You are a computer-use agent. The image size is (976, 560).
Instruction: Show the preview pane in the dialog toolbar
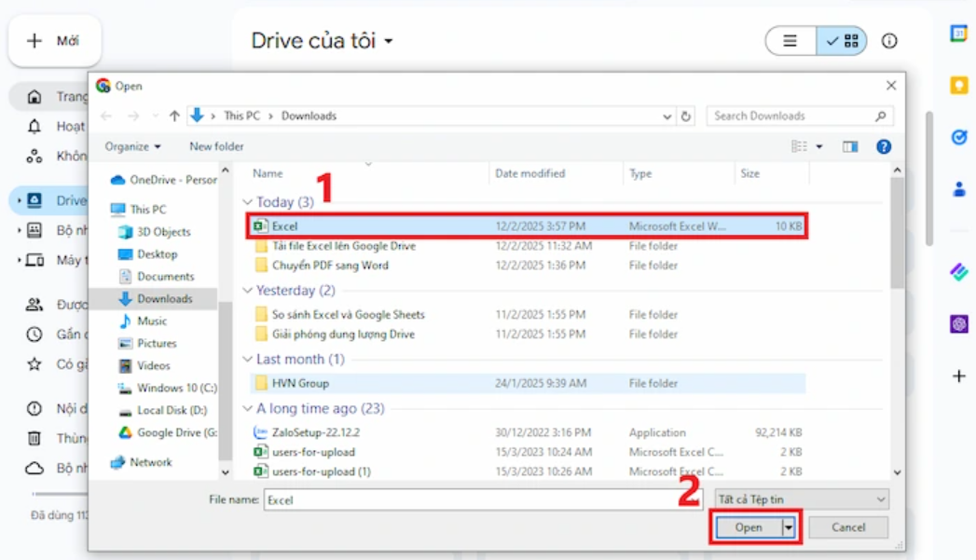click(849, 146)
